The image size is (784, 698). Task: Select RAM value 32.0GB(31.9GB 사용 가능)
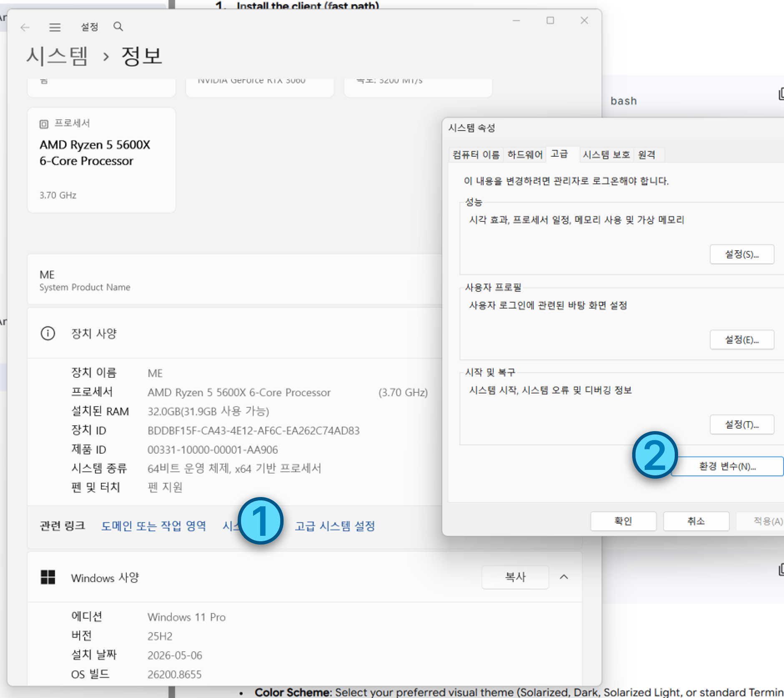pyautogui.click(x=208, y=412)
